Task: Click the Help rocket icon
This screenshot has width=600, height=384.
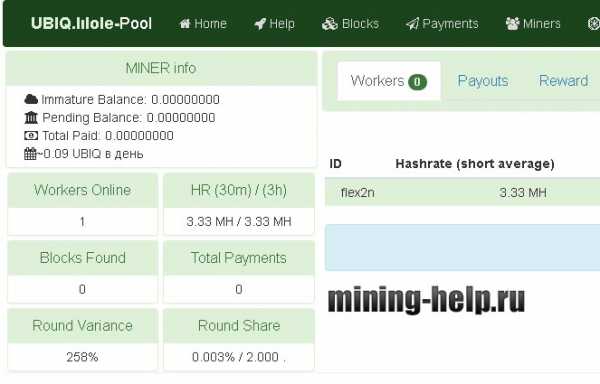Action: point(260,24)
